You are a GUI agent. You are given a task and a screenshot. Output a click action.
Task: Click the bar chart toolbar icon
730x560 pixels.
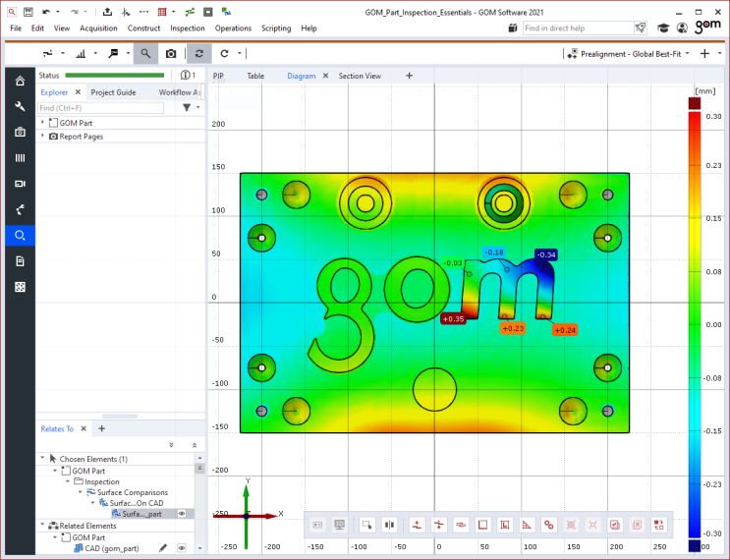[x=81, y=53]
